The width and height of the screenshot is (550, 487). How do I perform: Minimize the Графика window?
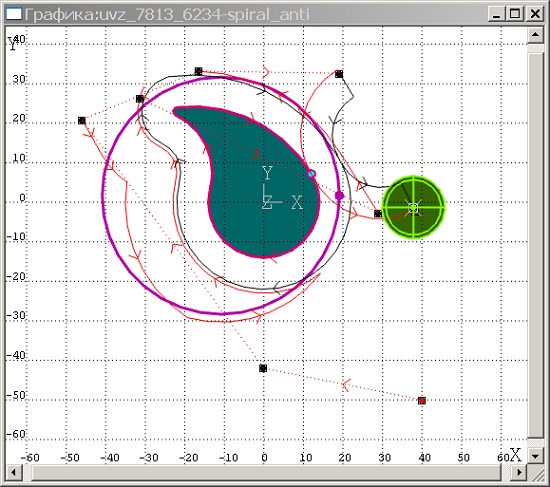pyautogui.click(x=496, y=14)
